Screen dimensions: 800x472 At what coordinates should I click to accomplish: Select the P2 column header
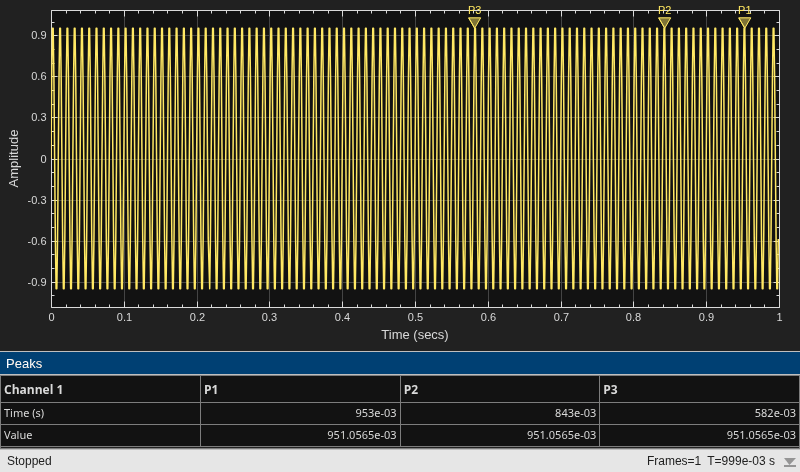[x=500, y=389]
